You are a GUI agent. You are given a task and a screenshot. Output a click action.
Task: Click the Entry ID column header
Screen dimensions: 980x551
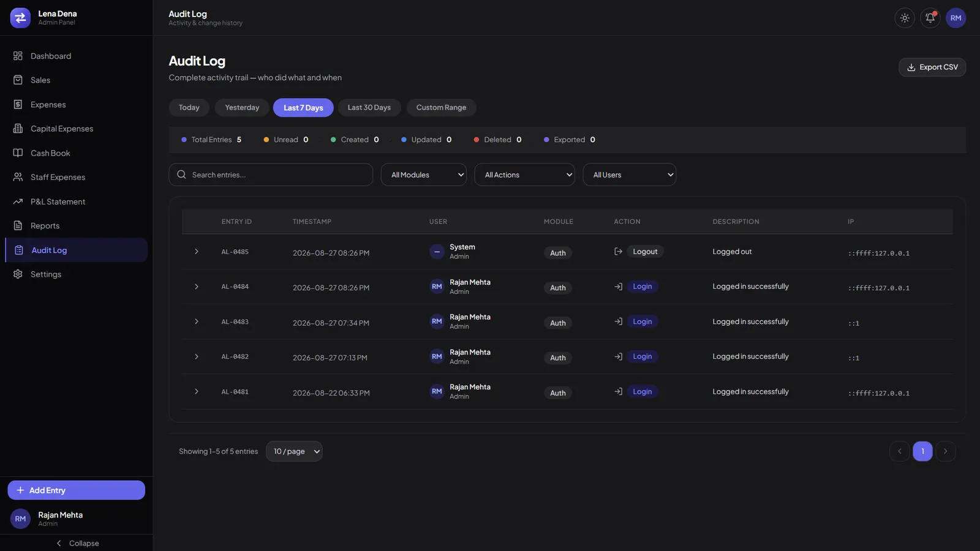236,222
